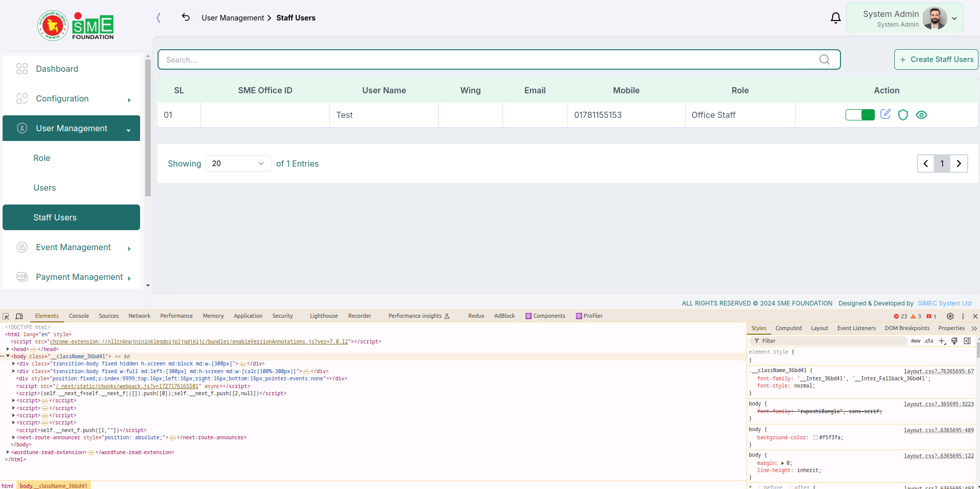Edit the Test staff user with the pencil icon
Screen dimensions: 980x489
click(x=886, y=114)
